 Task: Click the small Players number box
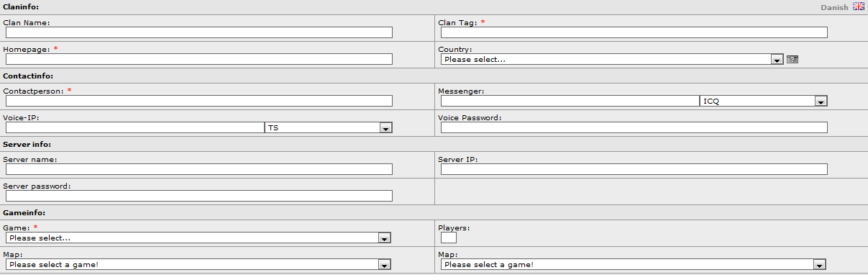pos(449,238)
